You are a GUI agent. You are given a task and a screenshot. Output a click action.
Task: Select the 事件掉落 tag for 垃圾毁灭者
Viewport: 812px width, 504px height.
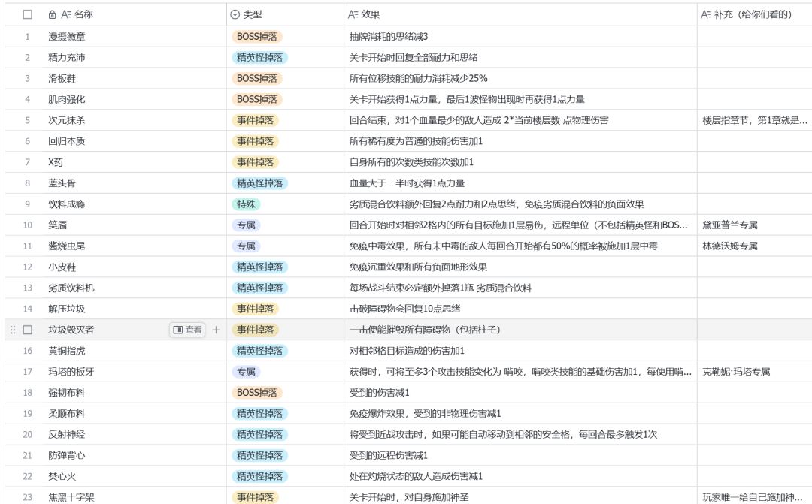pos(256,330)
